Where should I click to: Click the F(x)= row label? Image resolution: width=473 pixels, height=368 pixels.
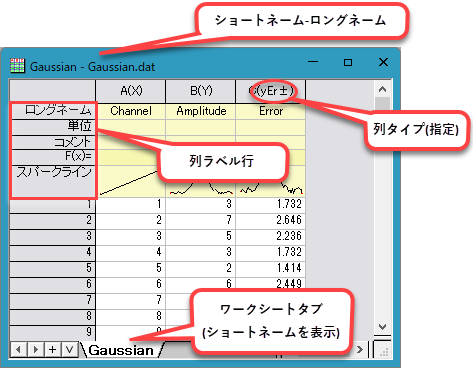pyautogui.click(x=53, y=157)
